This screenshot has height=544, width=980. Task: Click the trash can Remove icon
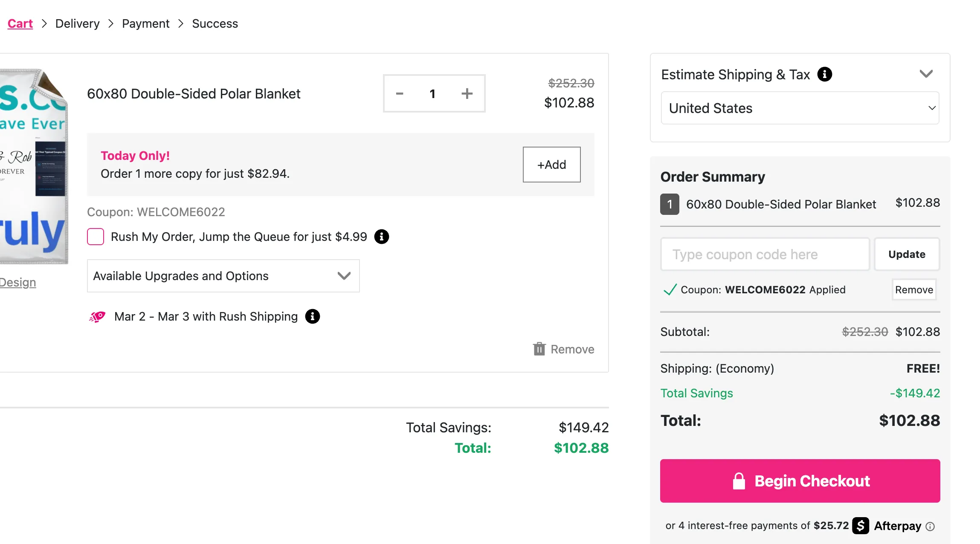pyautogui.click(x=539, y=349)
